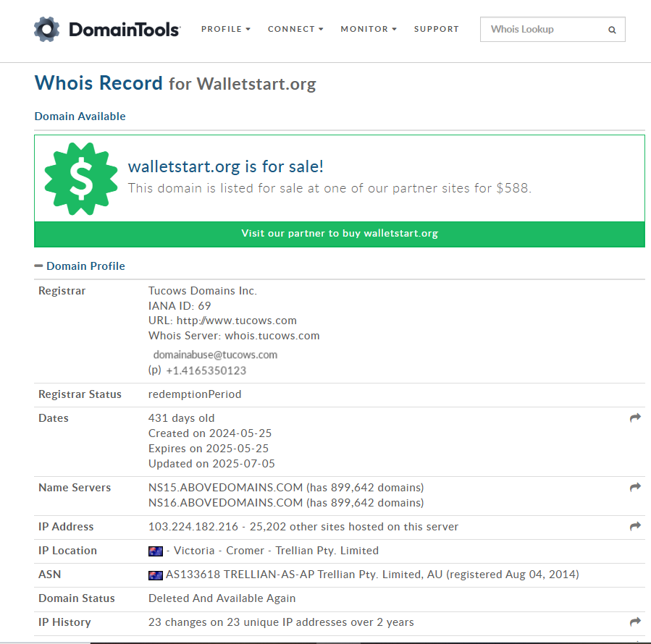The image size is (651, 644).
Task: Open the Profile dropdown menu
Action: pos(226,29)
